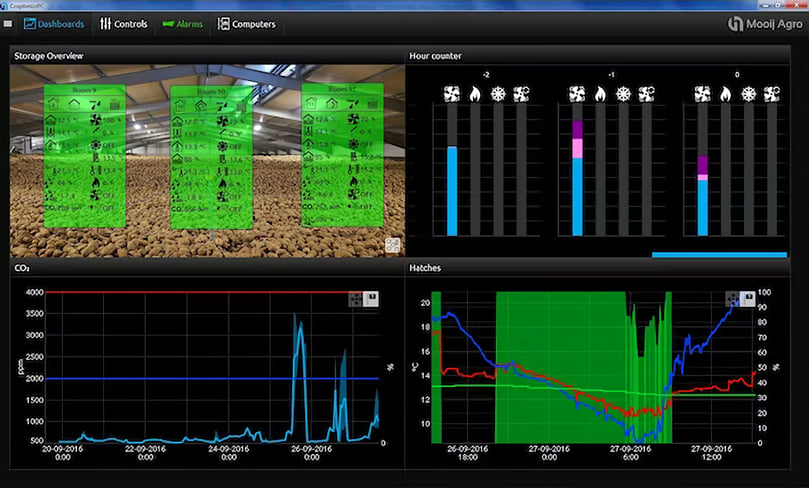Click the CO₂ panel title
The image size is (809, 488).
pos(22,268)
